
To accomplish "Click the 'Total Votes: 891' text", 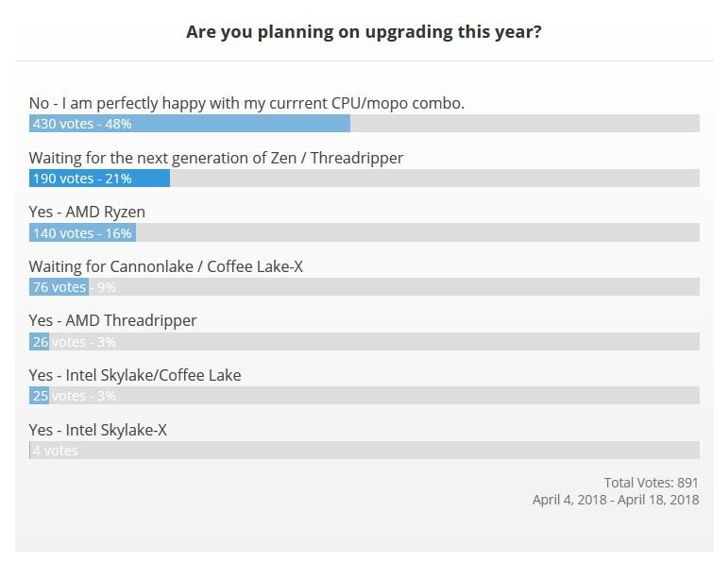I will point(651,483).
